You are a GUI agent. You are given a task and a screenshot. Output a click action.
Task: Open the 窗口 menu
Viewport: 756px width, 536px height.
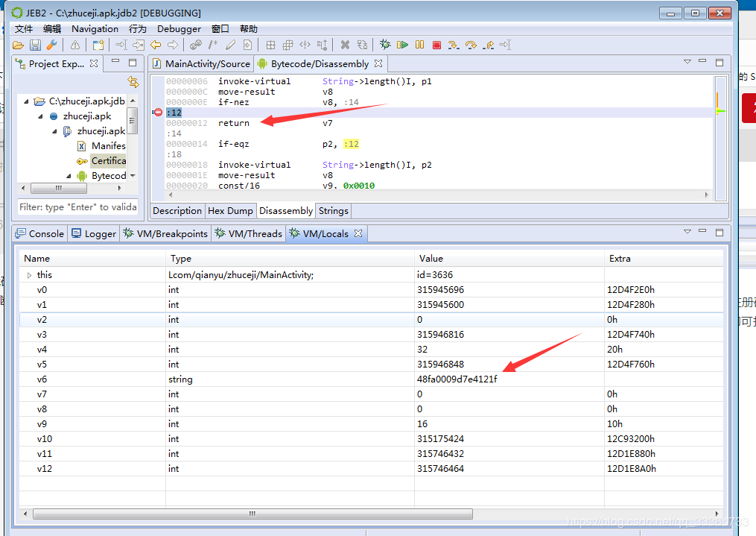(x=220, y=29)
